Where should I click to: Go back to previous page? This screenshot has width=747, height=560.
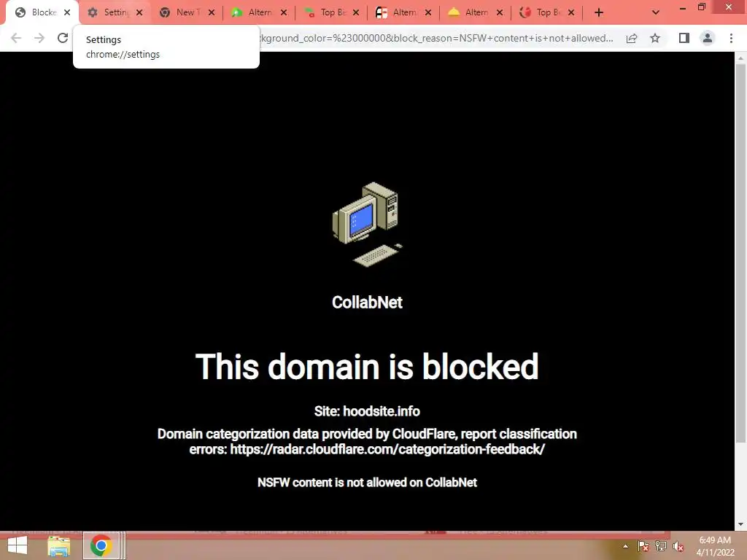(x=16, y=38)
